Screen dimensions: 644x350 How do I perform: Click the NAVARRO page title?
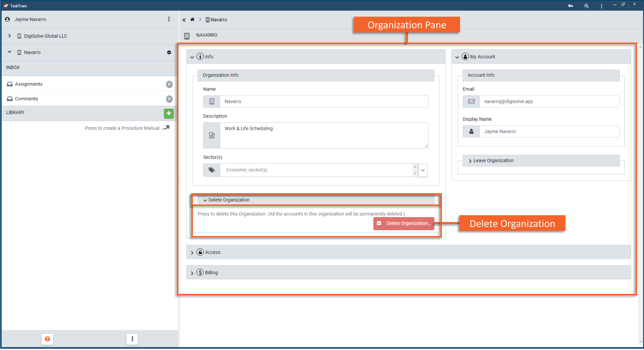coord(207,35)
